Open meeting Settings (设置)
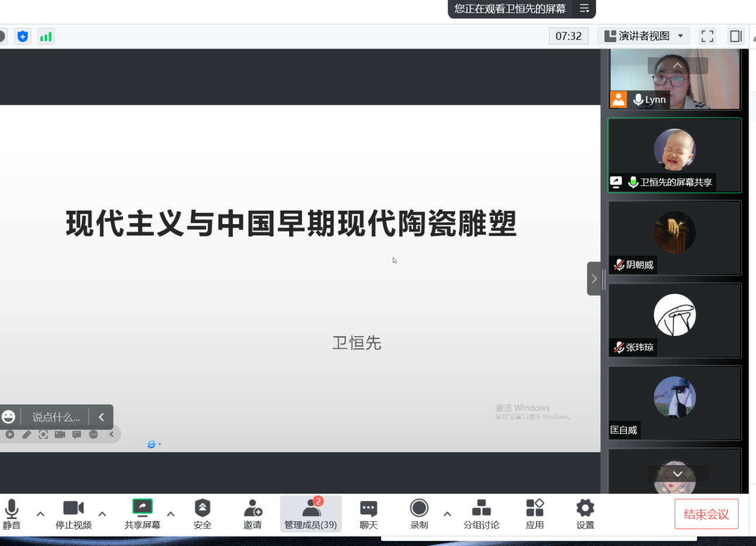Viewport: 756px width, 546px height. click(585, 513)
